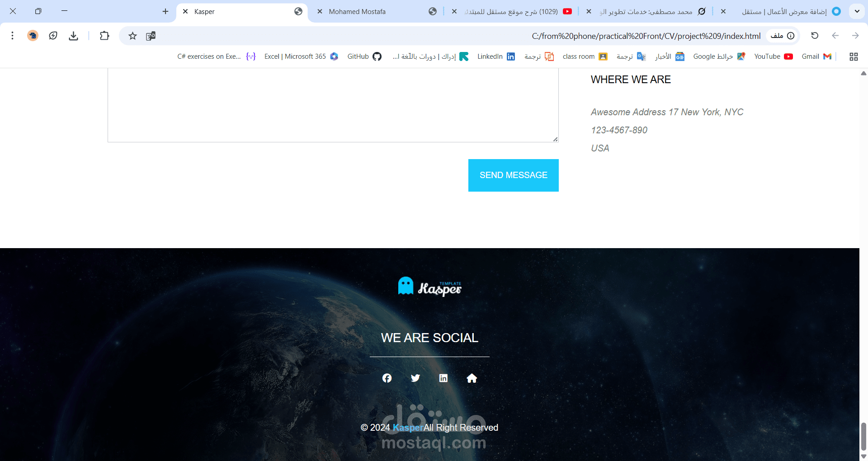
Task: Click the page translate icon in the address bar
Action: [151, 36]
